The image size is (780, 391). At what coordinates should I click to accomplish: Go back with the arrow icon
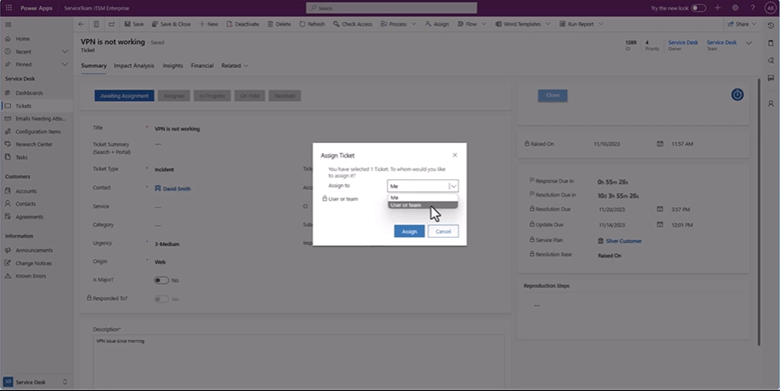[x=81, y=24]
